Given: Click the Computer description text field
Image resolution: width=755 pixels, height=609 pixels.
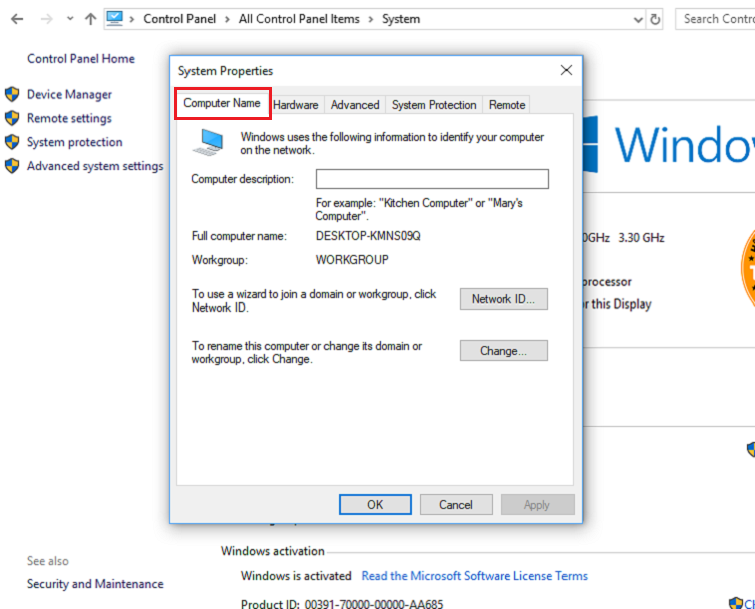Looking at the screenshot, I should pos(432,179).
